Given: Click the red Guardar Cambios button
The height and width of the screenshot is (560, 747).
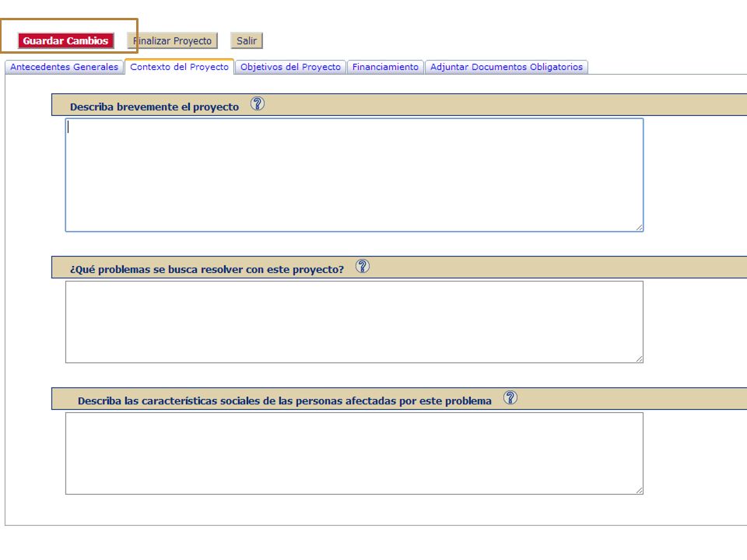Looking at the screenshot, I should [x=65, y=41].
